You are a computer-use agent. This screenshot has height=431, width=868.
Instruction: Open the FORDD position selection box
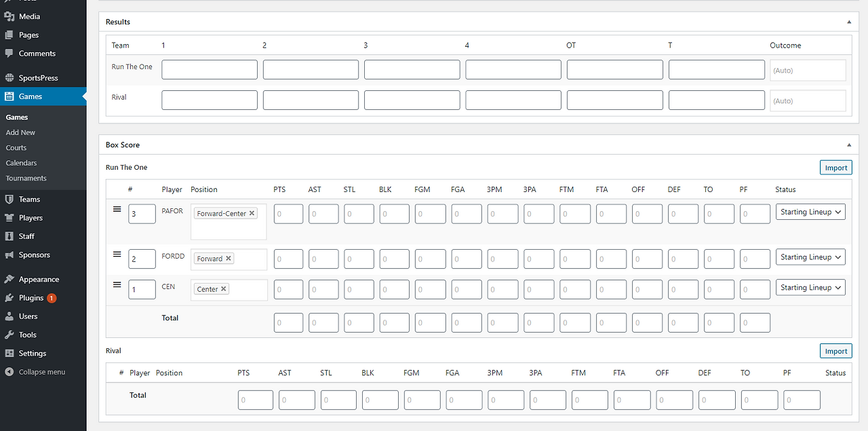pyautogui.click(x=229, y=259)
